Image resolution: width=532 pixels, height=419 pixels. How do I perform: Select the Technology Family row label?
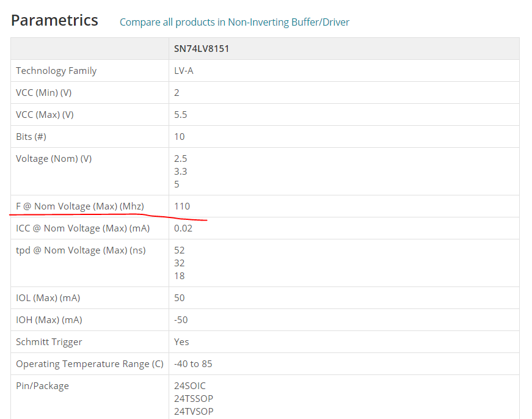[x=56, y=71]
